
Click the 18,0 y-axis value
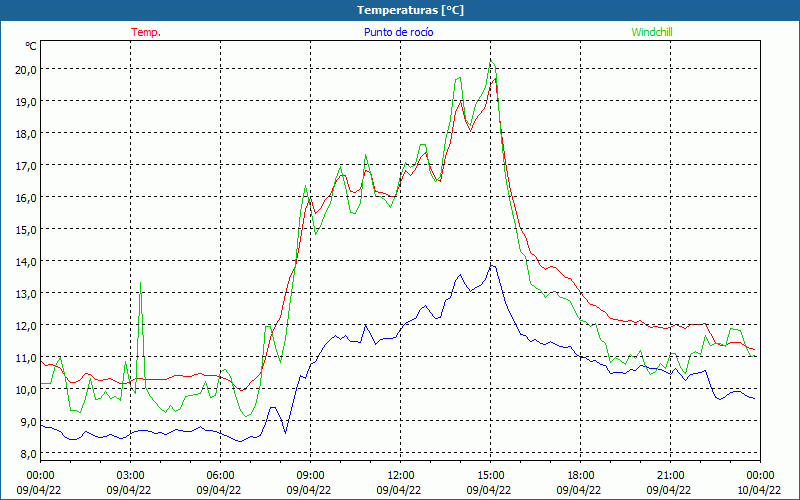coord(26,134)
